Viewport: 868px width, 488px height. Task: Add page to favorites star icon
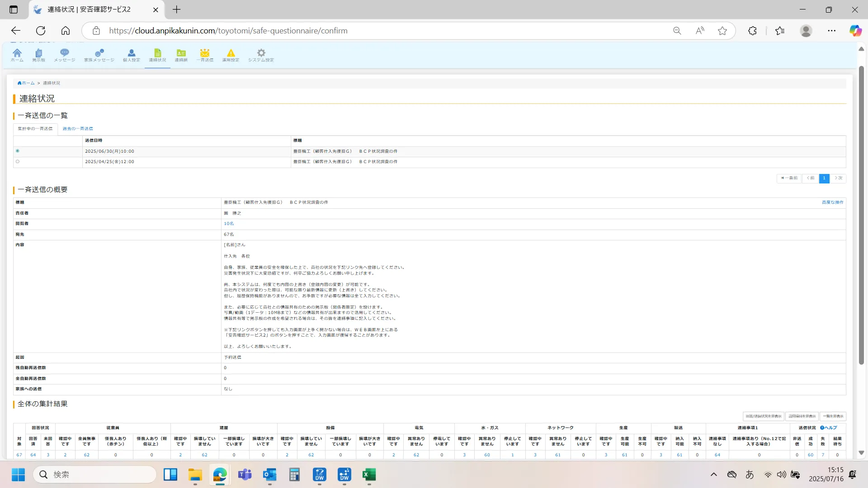722,31
